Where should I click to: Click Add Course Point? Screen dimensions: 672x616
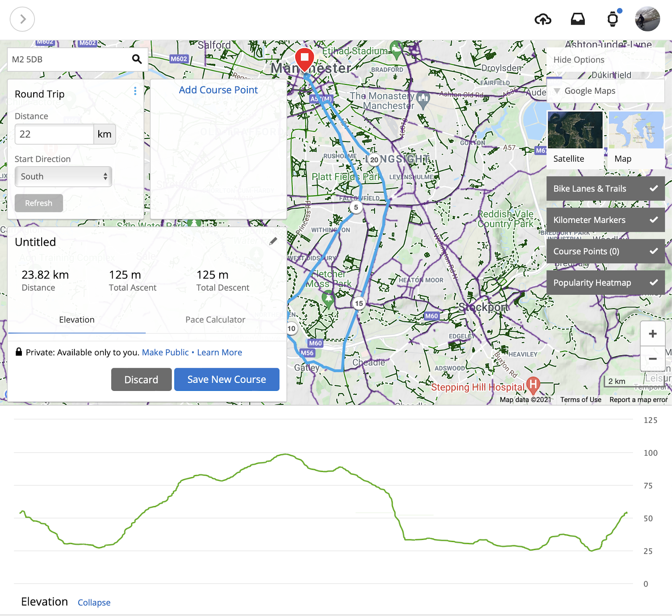(x=218, y=90)
